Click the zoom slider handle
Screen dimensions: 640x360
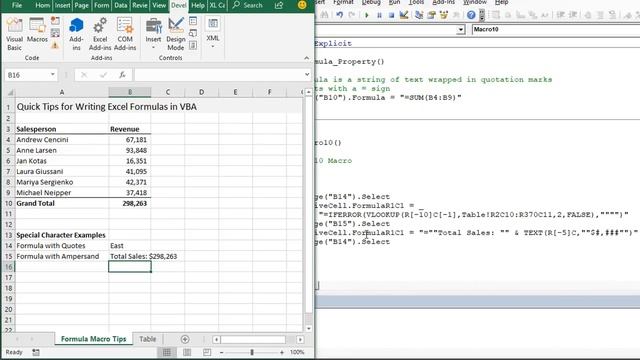pyautogui.click(x=252, y=352)
